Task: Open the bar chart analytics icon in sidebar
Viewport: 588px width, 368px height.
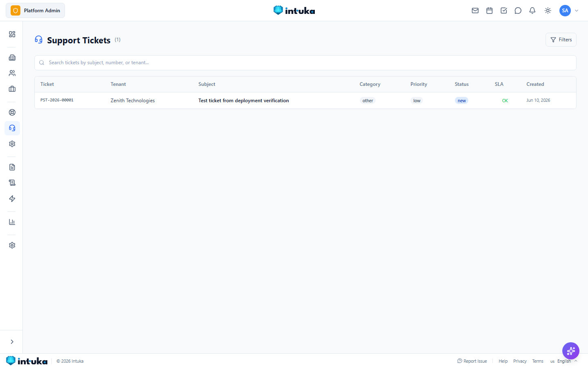Action: point(12,222)
